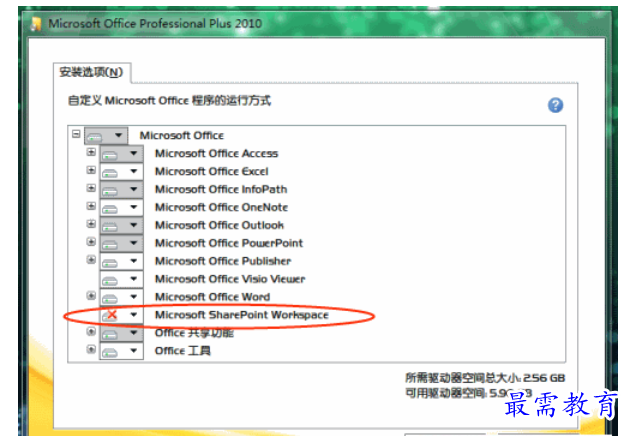Click the drive icon beside Office Word
The width and height of the screenshot is (626, 436).
(x=110, y=299)
